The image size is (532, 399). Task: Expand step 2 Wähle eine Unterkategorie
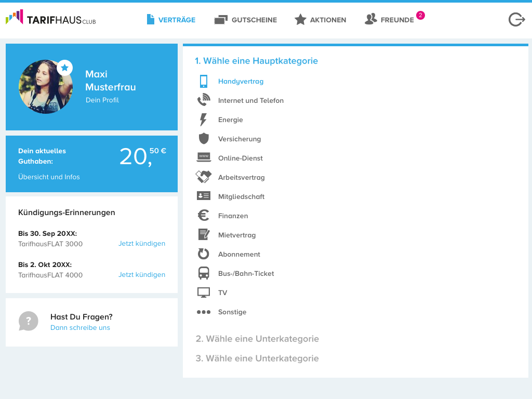click(257, 339)
